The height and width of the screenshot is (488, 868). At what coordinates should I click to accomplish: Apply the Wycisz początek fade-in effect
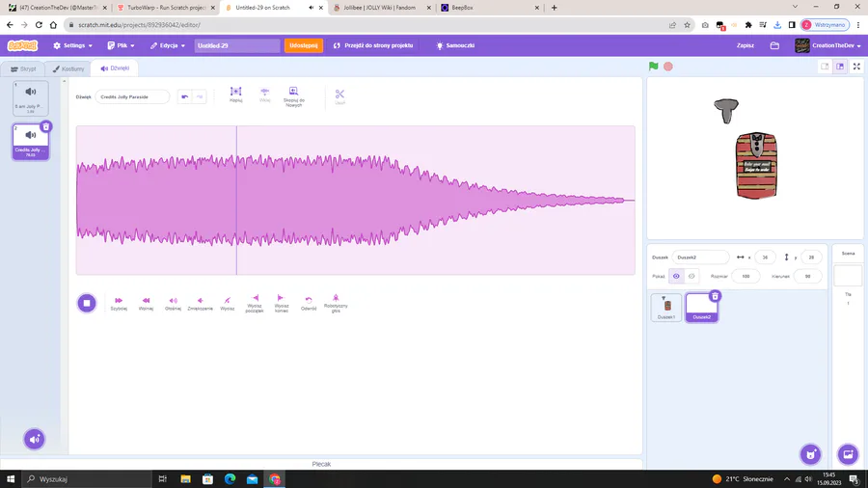[255, 303]
